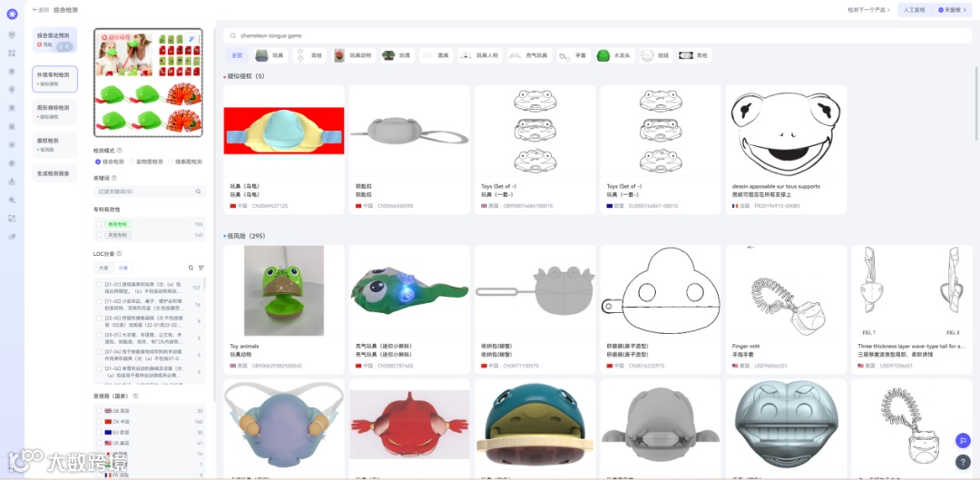The height and width of the screenshot is (480, 980).
Task: Select the 玩具动物 category filter chip
Action: click(354, 55)
